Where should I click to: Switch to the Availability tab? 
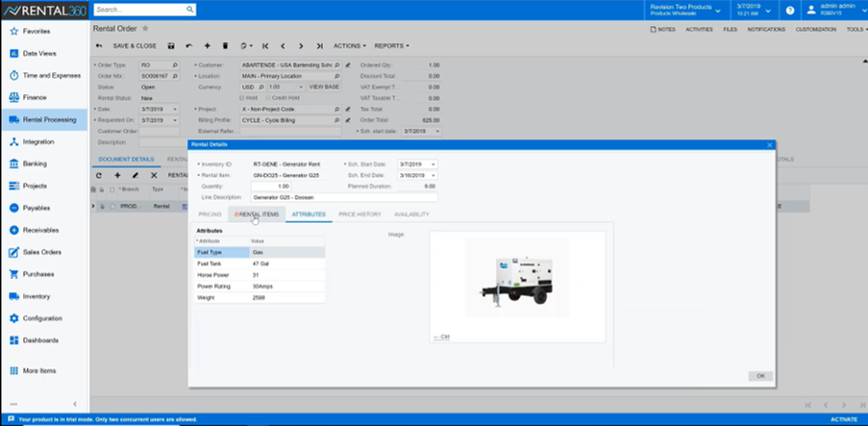pyautogui.click(x=411, y=213)
